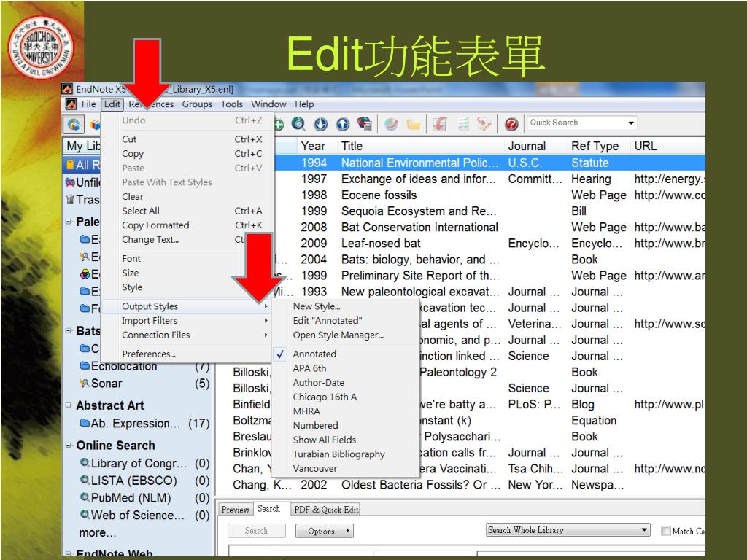
Task: Click the blue up-arrow export toolbar icon
Action: point(343,124)
